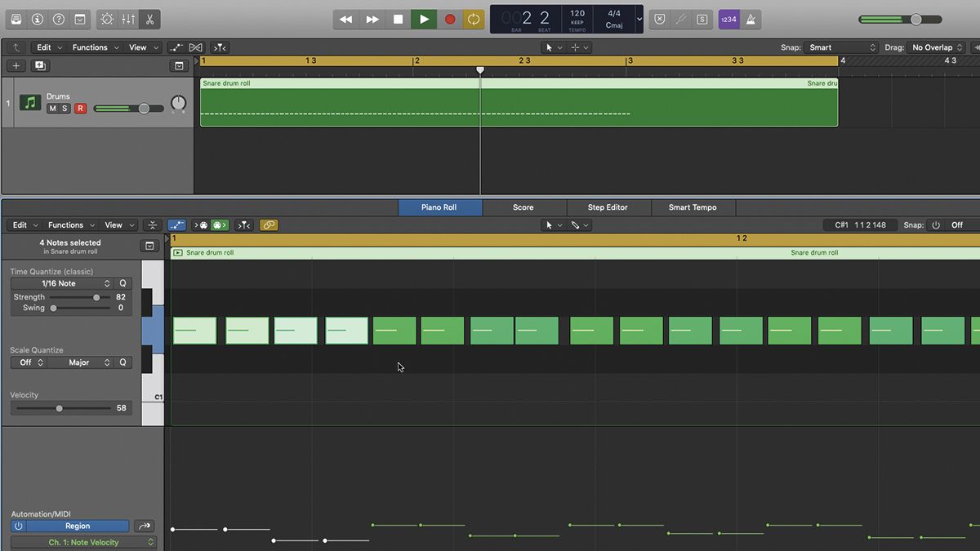The height and width of the screenshot is (551, 980).
Task: Click the 4/4 time signature display
Action: pos(613,13)
